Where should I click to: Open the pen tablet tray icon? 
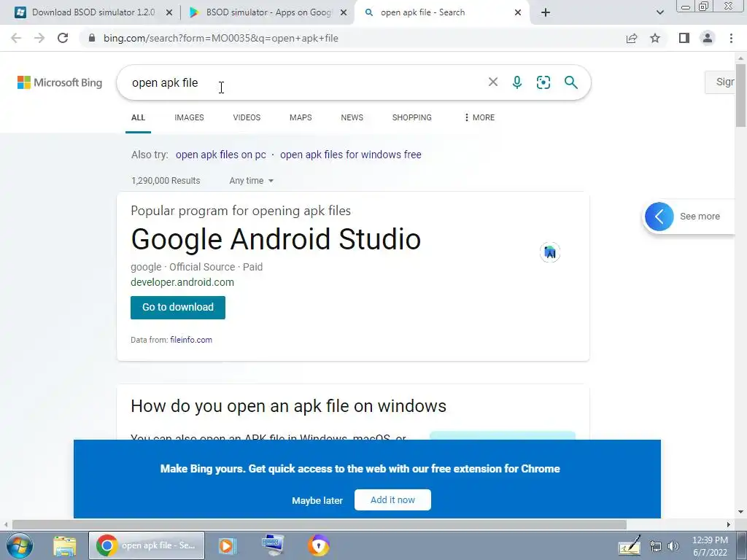click(630, 545)
